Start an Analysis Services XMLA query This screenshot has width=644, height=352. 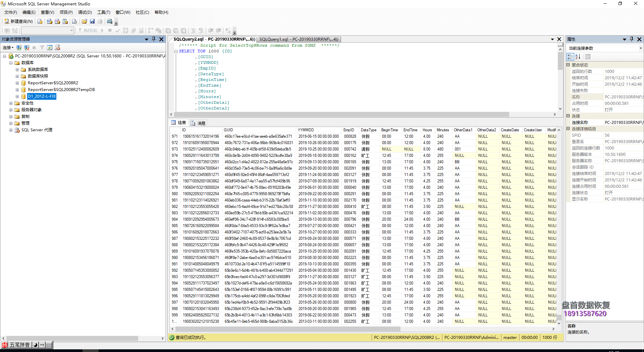[65, 21]
